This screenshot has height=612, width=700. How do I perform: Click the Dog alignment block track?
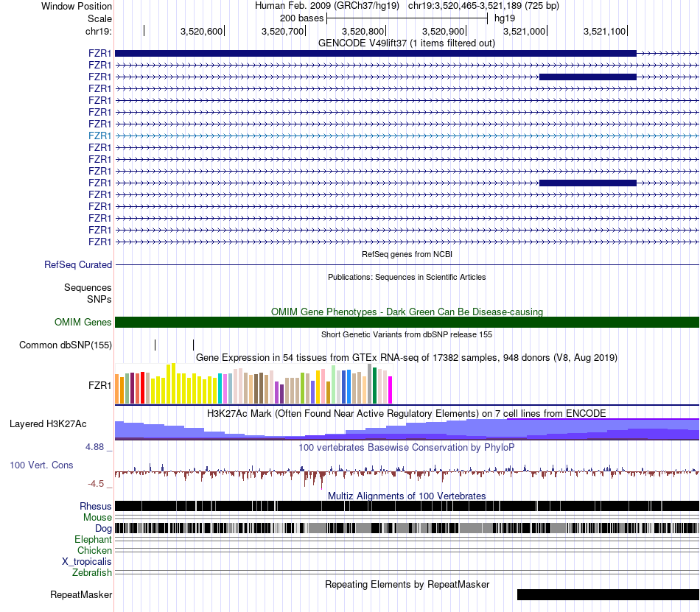(x=407, y=528)
